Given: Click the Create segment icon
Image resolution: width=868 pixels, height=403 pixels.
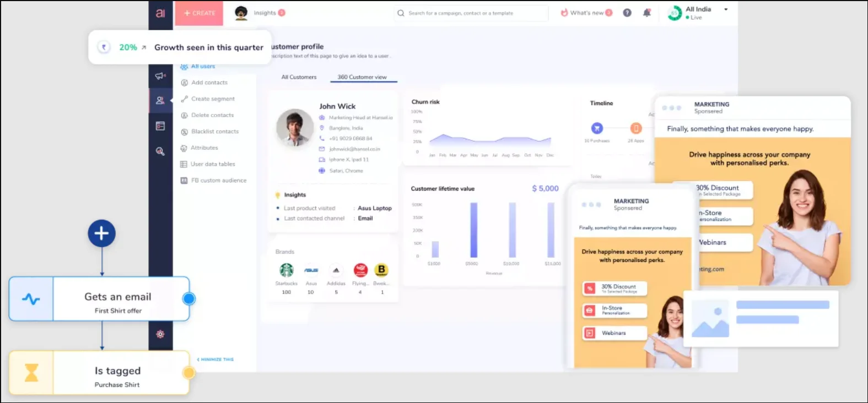Looking at the screenshot, I should point(184,99).
